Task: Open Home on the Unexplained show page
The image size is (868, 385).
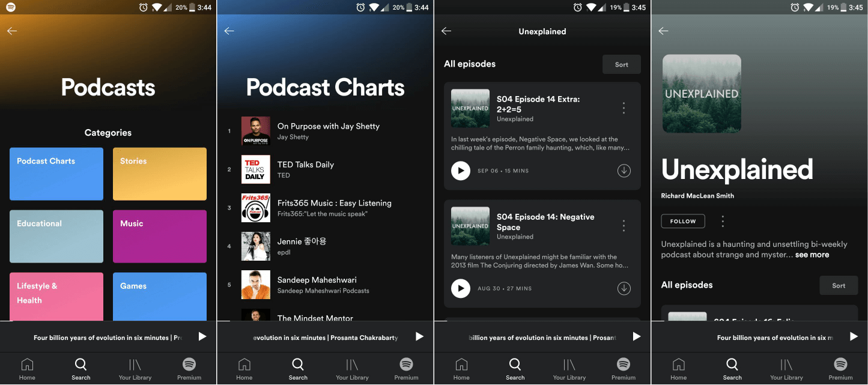Action: click(x=678, y=369)
